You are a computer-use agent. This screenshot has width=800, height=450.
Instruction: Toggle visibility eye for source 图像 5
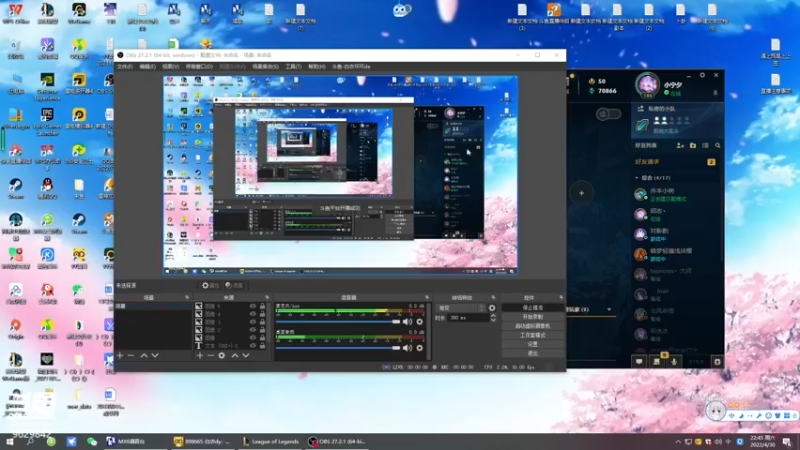(253, 306)
